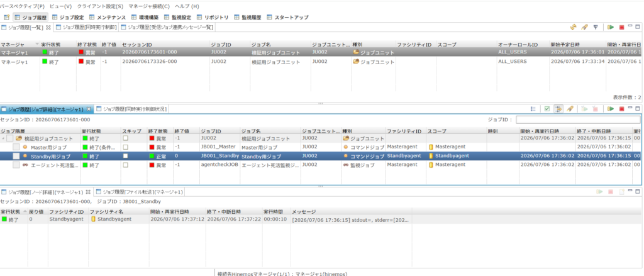Click the monitor job icon of エージェント死活監
The width and height of the screenshot is (644, 276).
(25, 165)
